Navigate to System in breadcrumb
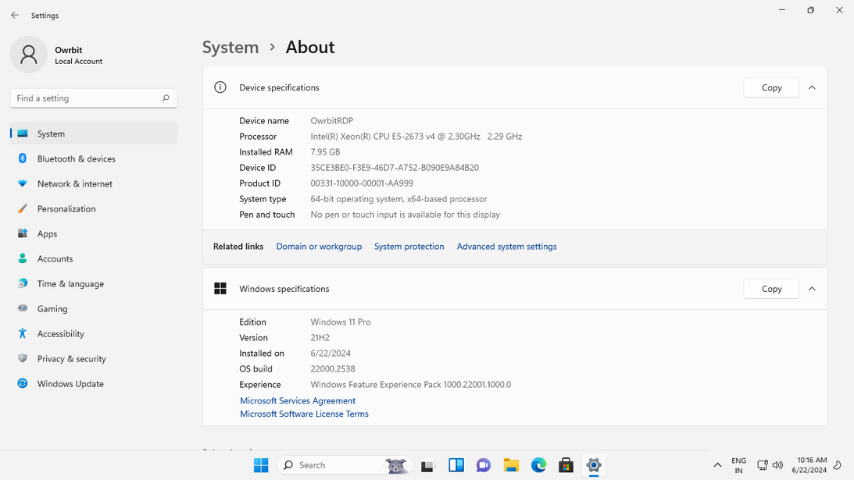The image size is (854, 480). [x=230, y=47]
